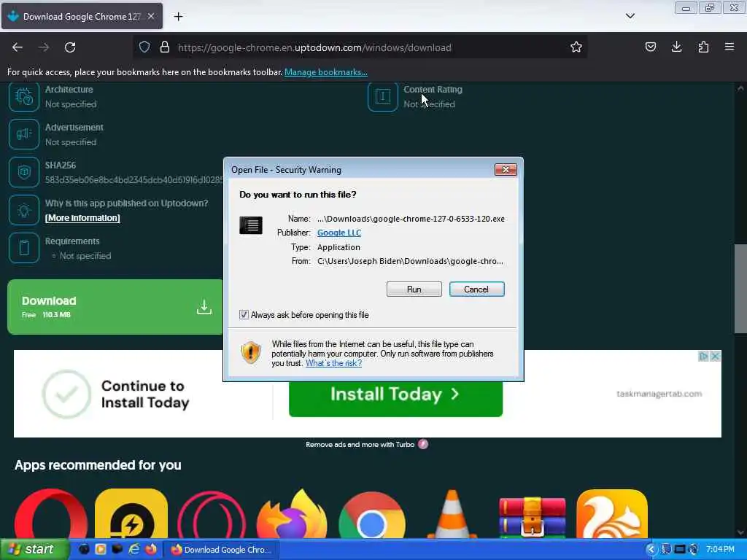Click the orange quick launch icon
This screenshot has height=560, width=747.
[101, 549]
